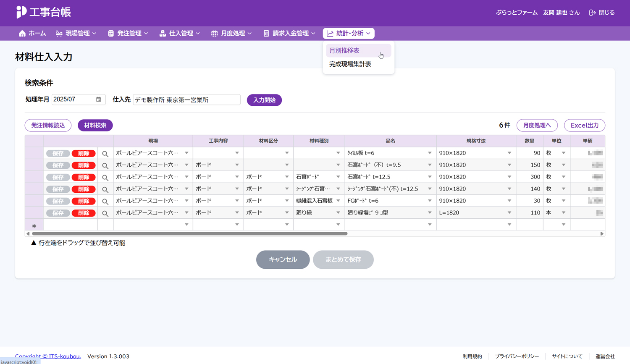630x364 pixels.
Task: Open 単位 dropdown in the 廻り縁 row
Action: [x=564, y=213]
